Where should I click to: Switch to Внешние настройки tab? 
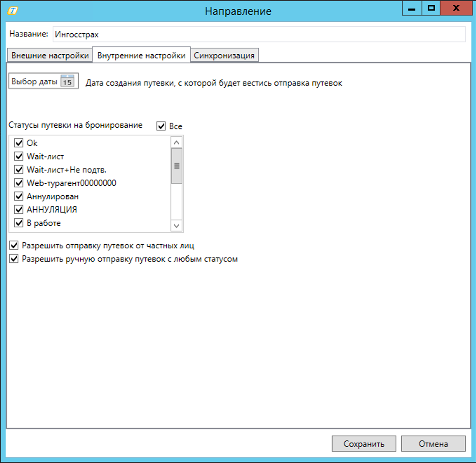[50, 56]
